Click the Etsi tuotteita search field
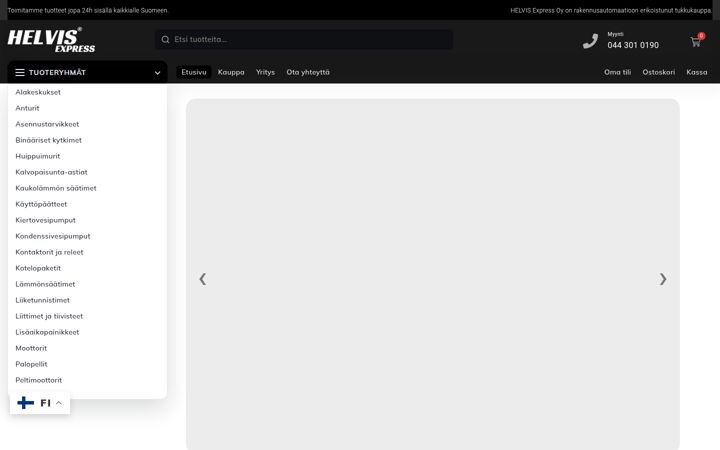The image size is (720, 450). coord(304,39)
